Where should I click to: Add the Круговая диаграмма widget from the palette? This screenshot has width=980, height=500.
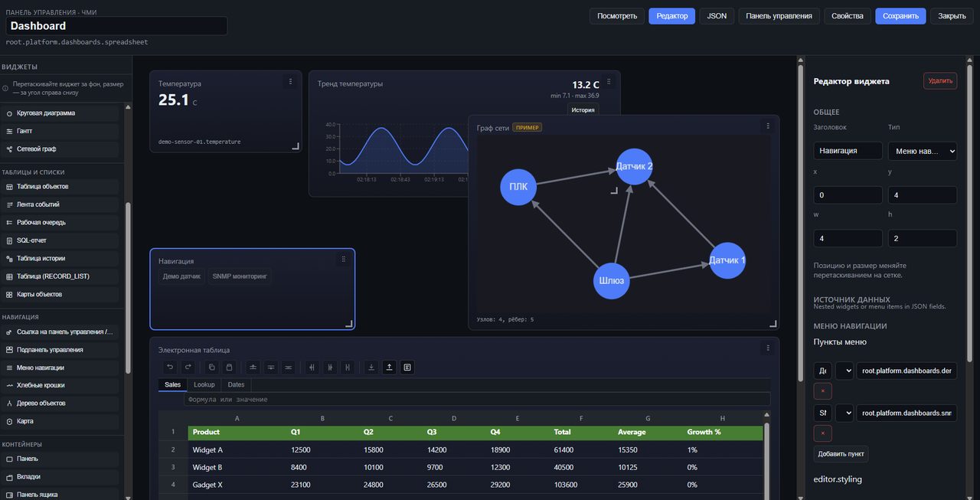[x=60, y=113]
